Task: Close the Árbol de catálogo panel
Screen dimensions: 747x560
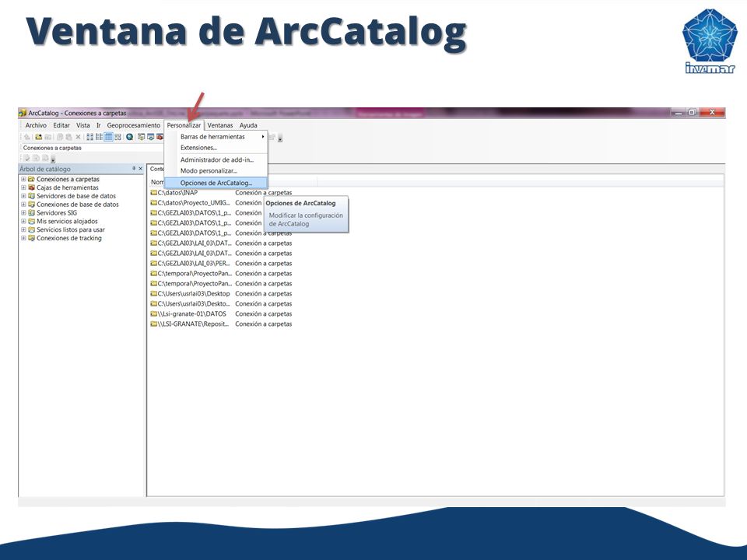Action: (x=141, y=169)
